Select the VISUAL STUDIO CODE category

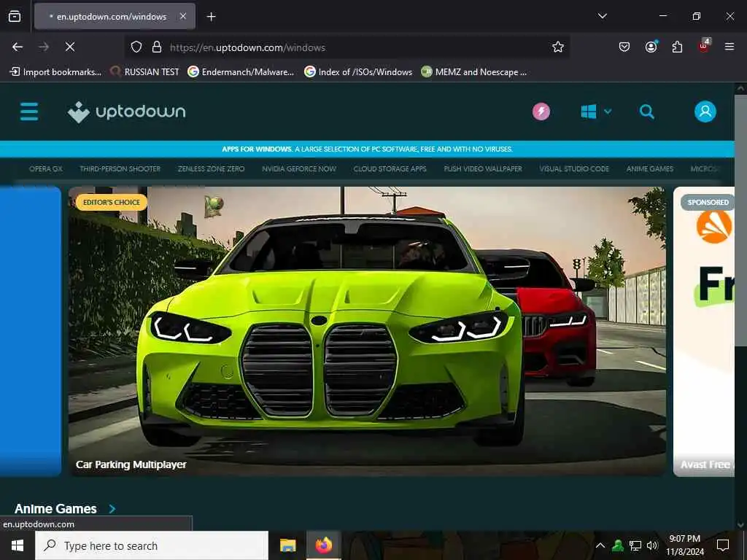pos(574,168)
